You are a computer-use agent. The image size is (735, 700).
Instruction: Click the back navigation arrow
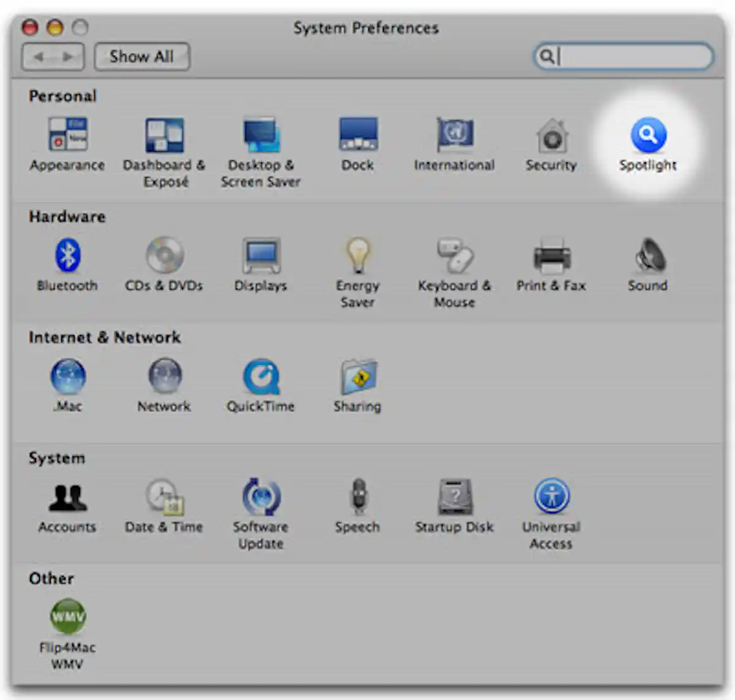point(38,56)
